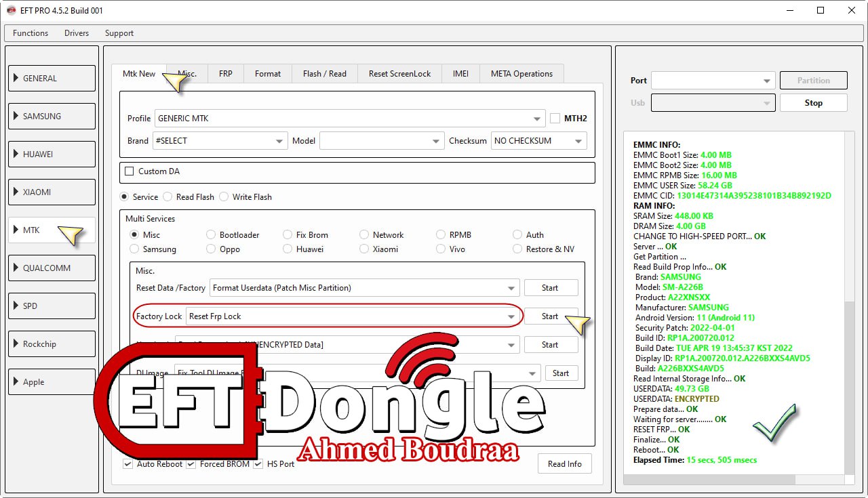Select the Oppo radio option
Viewport: 868px width, 498px height.
pos(211,249)
